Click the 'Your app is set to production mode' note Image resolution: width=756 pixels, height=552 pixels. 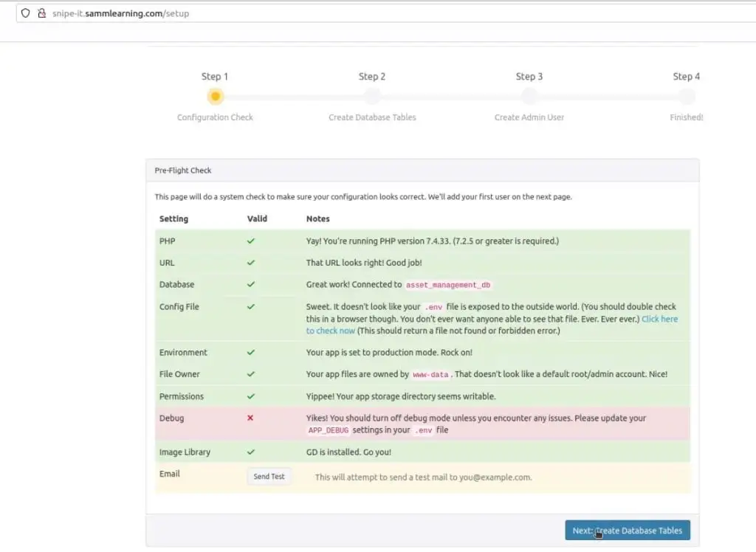click(x=389, y=353)
